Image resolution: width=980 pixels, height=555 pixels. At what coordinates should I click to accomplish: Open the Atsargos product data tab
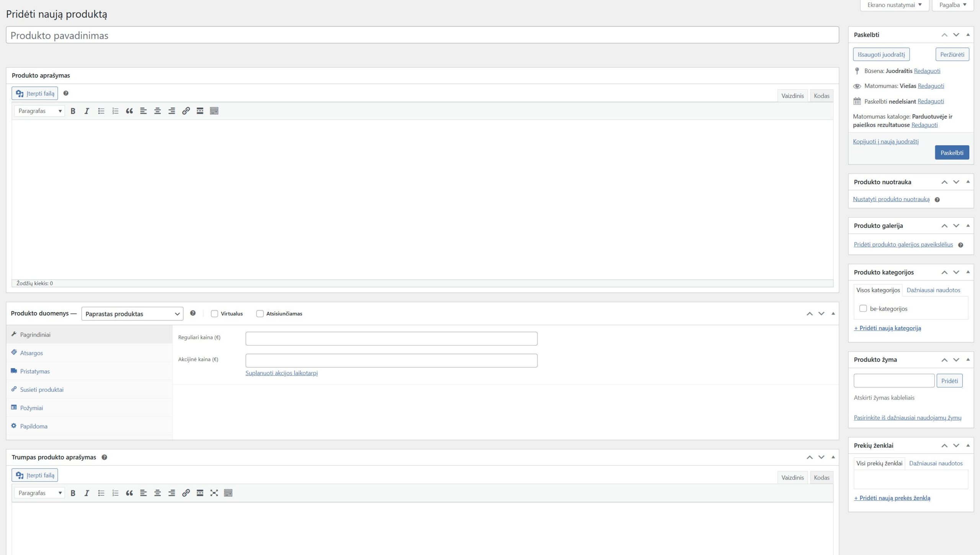pos(31,353)
